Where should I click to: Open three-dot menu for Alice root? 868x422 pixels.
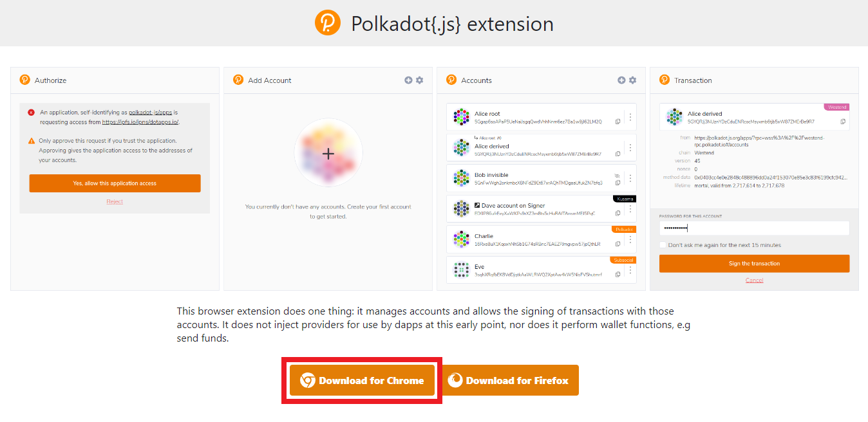(x=630, y=118)
